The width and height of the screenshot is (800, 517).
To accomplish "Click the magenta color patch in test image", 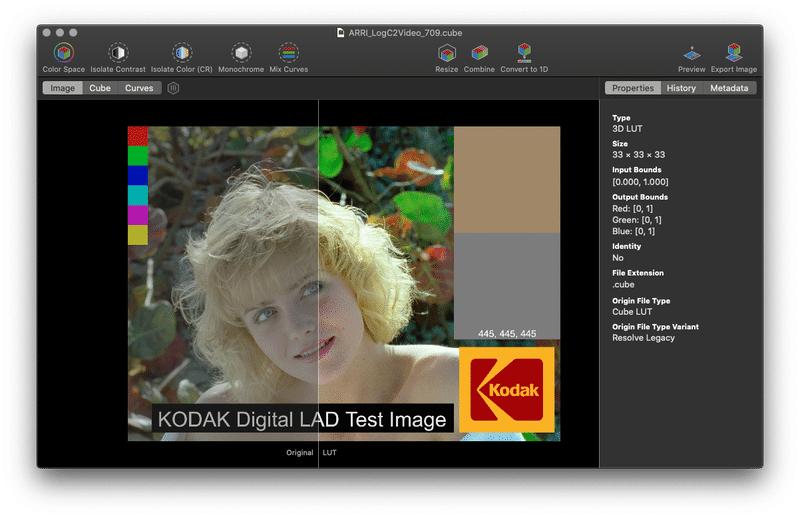I will [138, 215].
